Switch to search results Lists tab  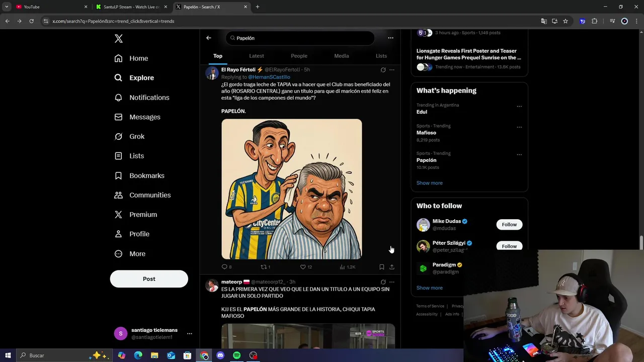coord(381,56)
